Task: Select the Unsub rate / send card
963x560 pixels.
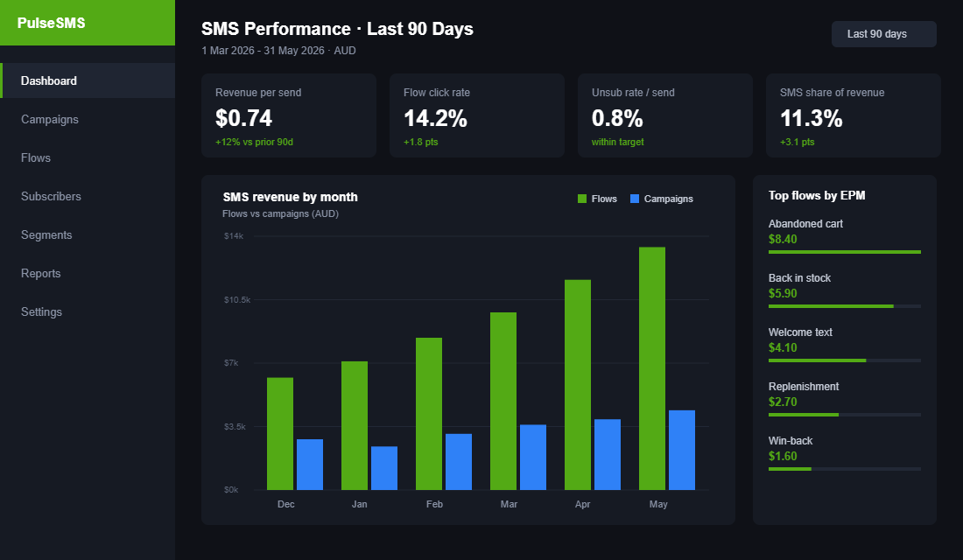Action: 665,115
